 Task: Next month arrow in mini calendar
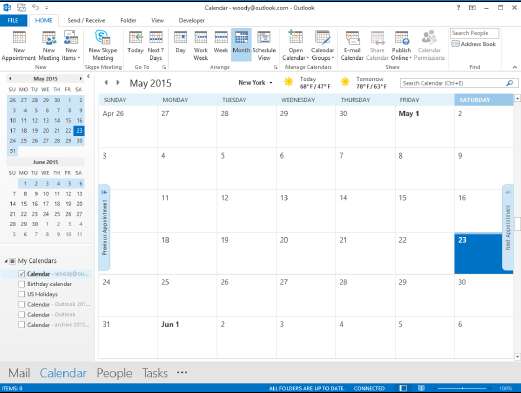pos(80,79)
